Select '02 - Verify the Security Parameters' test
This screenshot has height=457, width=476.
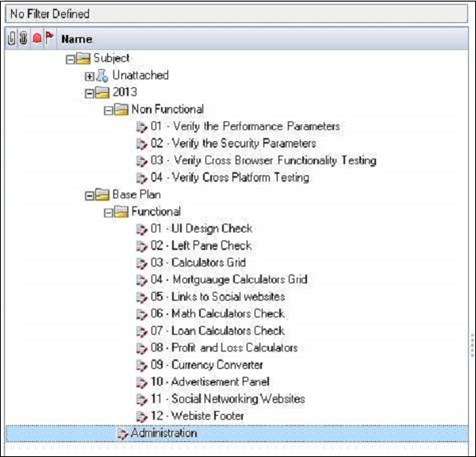click(233, 144)
